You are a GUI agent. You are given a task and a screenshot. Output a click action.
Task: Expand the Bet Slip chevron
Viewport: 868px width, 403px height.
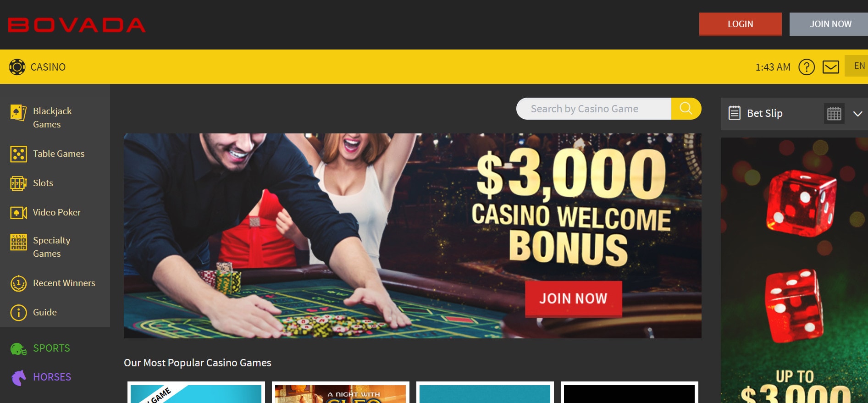[857, 114]
